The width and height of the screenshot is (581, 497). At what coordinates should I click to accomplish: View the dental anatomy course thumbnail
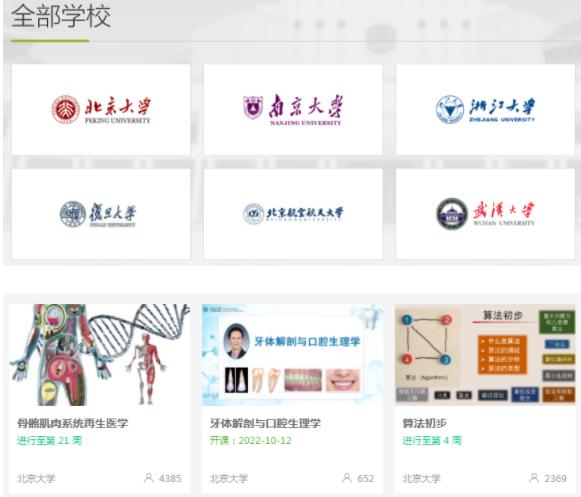292,355
